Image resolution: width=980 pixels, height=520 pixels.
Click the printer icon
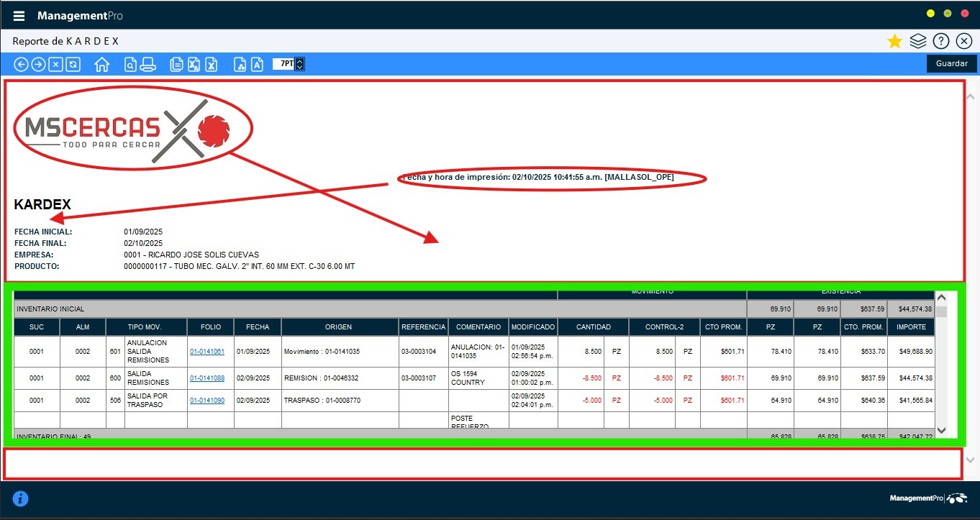[148, 65]
